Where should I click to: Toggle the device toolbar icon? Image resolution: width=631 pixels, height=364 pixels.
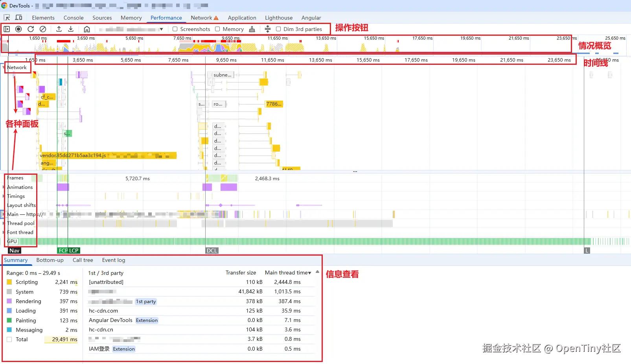click(18, 18)
